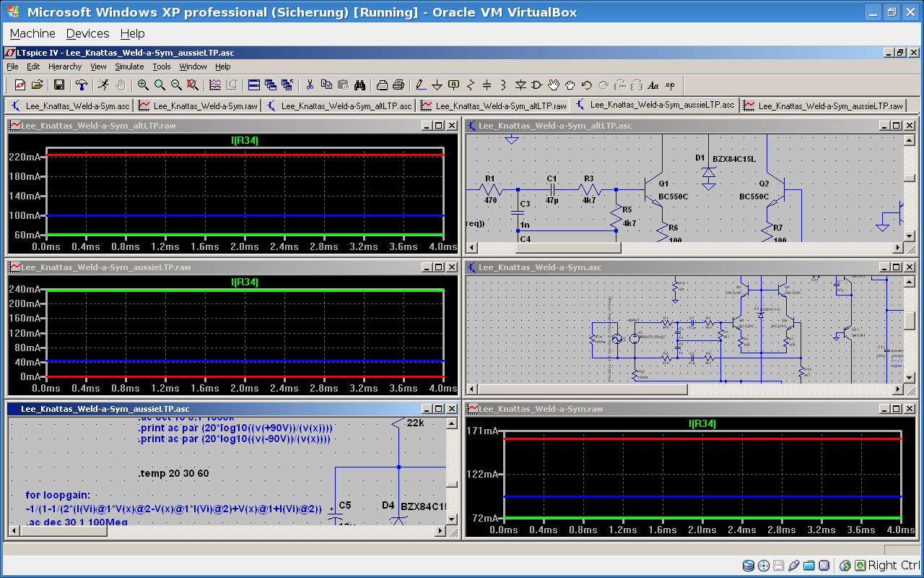Click the Undo arrow icon
This screenshot has width=924, height=578.
(587, 85)
